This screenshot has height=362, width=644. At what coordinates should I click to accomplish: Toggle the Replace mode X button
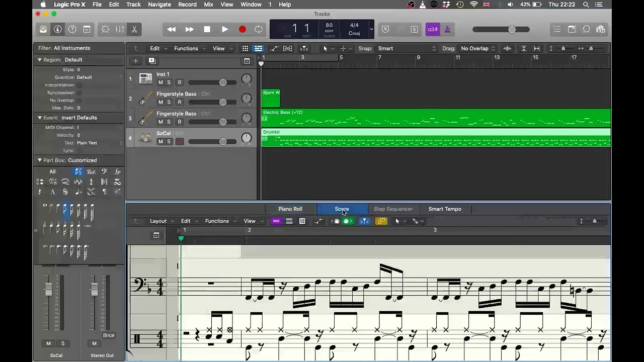pyautogui.click(x=385, y=29)
